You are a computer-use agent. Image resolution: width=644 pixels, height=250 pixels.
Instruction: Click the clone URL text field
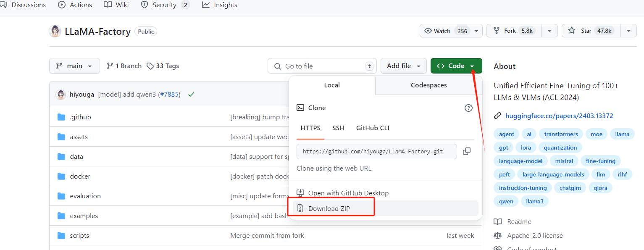377,152
